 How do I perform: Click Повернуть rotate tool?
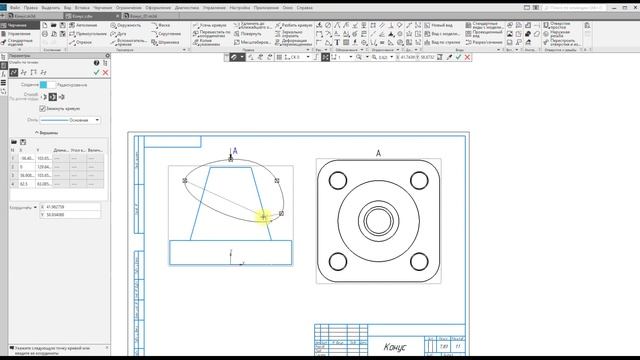(248, 34)
